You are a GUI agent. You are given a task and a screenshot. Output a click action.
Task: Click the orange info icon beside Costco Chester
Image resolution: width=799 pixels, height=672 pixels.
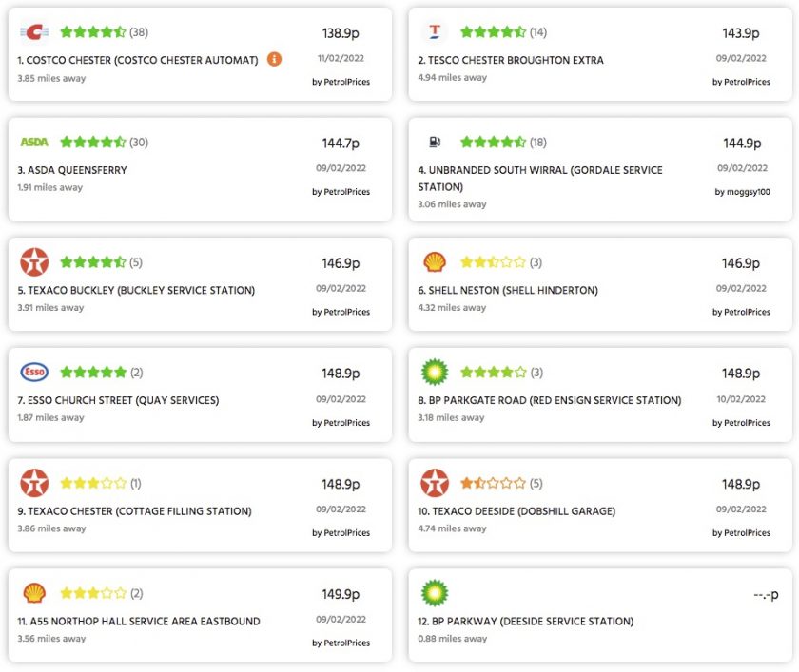tap(274, 59)
